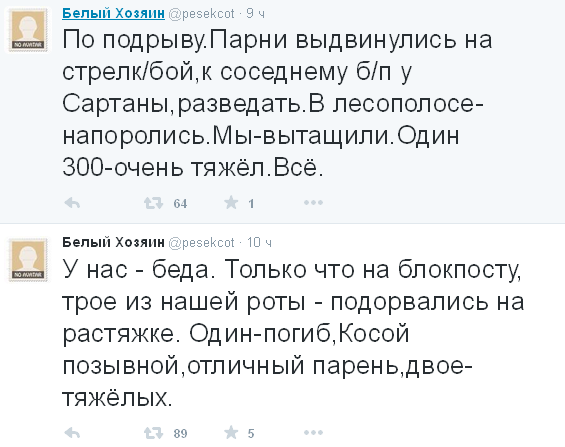Image resolution: width=565 pixels, height=447 pixels.
Task: Click the avatar image of the second tweet
Action: click(28, 260)
